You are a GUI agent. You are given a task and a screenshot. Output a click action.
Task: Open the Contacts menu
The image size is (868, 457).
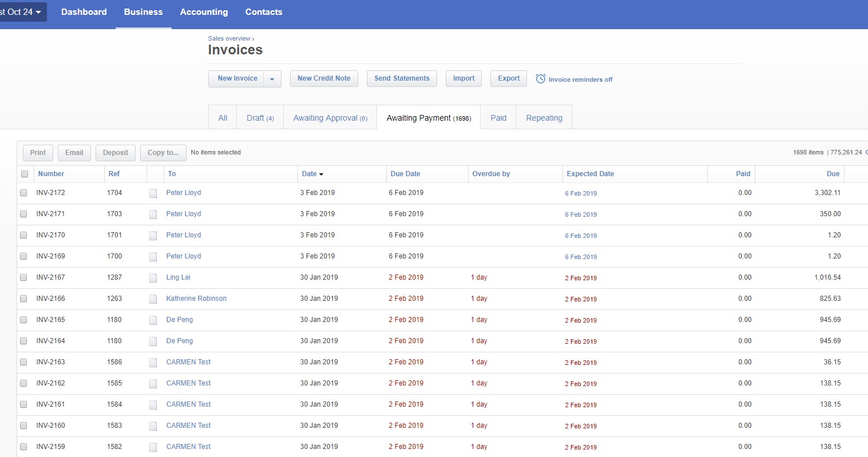(x=264, y=12)
